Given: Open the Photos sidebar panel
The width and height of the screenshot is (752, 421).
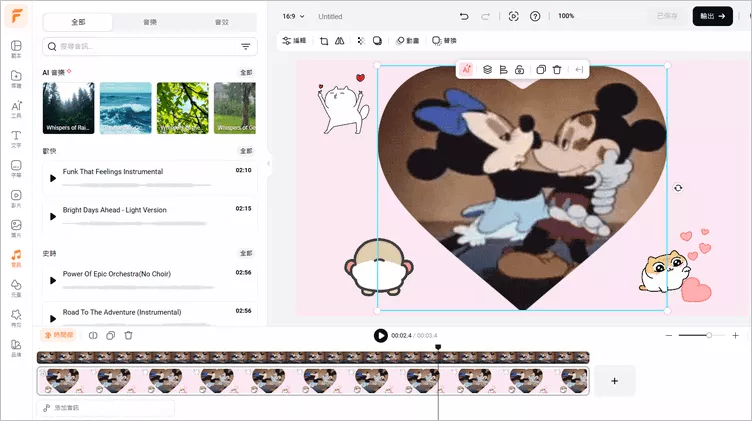Looking at the screenshot, I should tap(16, 228).
